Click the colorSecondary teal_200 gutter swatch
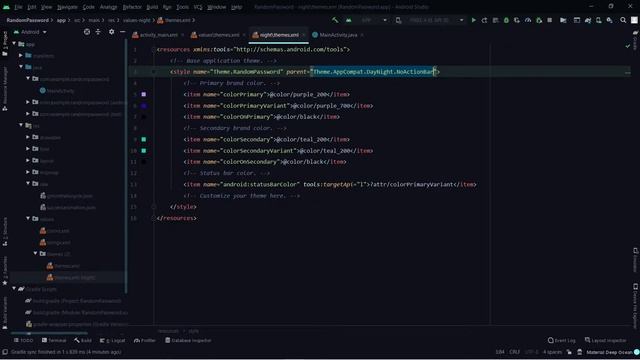This screenshot has height=360, width=640. pyautogui.click(x=144, y=140)
